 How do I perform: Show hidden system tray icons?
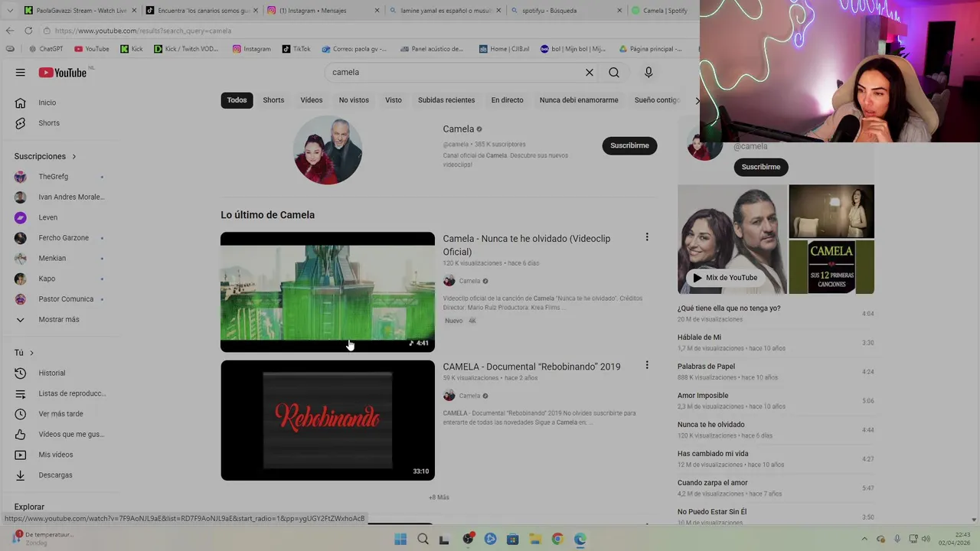(x=865, y=539)
